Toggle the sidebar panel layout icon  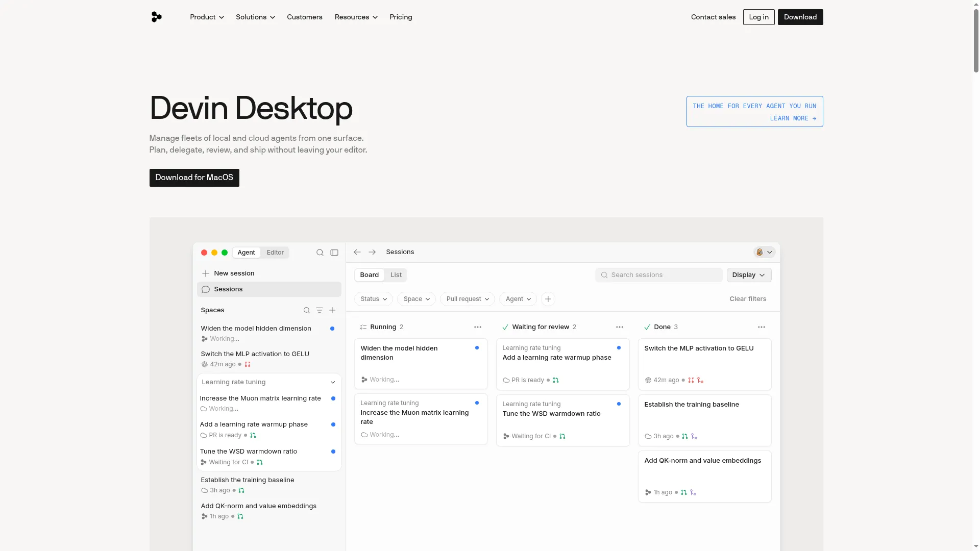click(x=334, y=253)
